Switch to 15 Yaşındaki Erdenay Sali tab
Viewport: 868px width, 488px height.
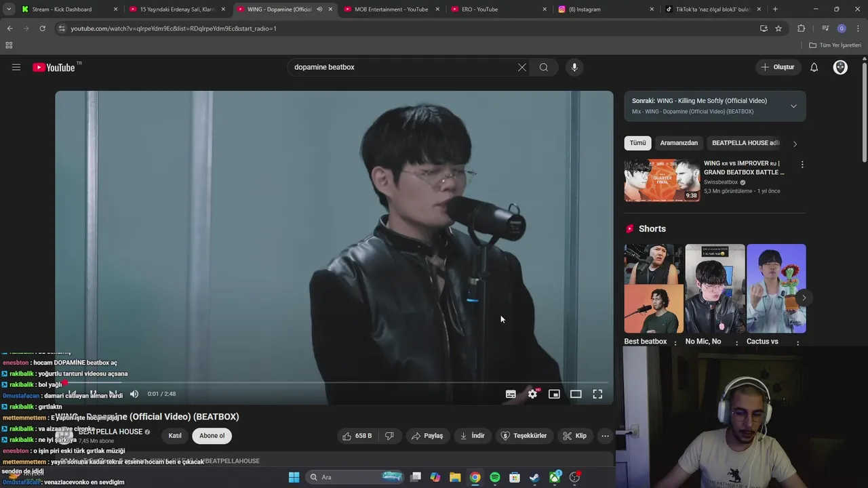[178, 9]
